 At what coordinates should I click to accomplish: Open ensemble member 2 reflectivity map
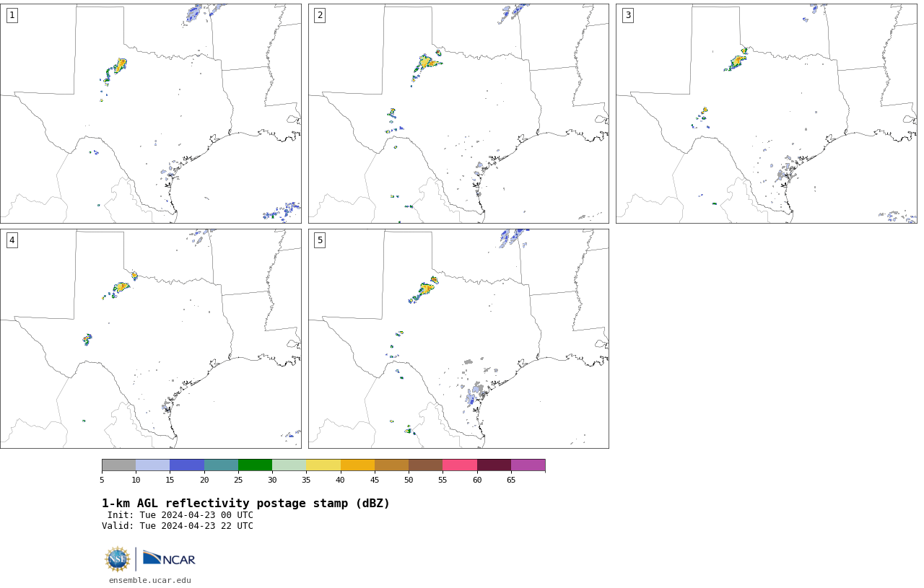click(x=458, y=113)
